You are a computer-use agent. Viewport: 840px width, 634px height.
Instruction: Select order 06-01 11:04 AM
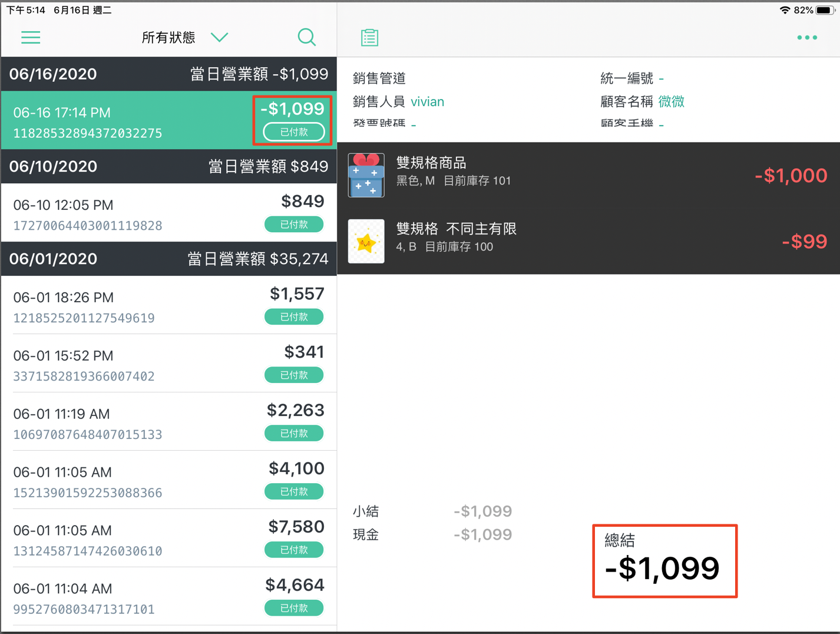point(168,597)
